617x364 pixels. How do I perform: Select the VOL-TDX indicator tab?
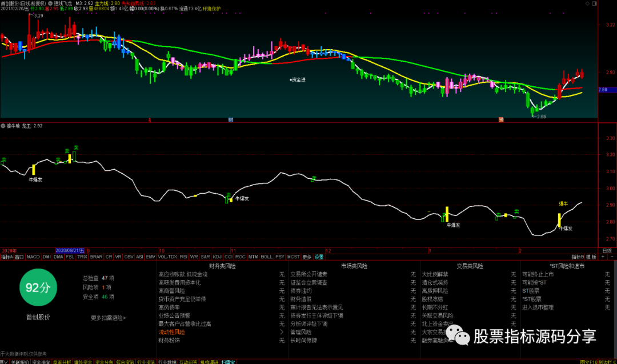(x=167, y=257)
